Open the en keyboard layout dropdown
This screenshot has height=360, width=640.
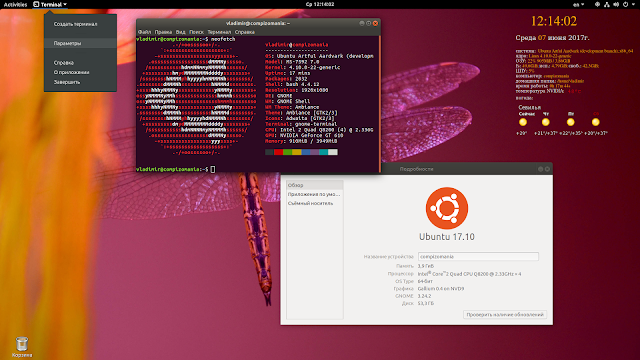(x=578, y=4)
